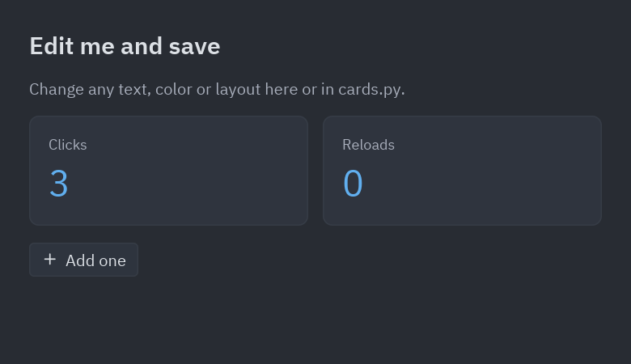Click the Clicks card label text
Screen dimensions: 631x364
[x=68, y=145]
